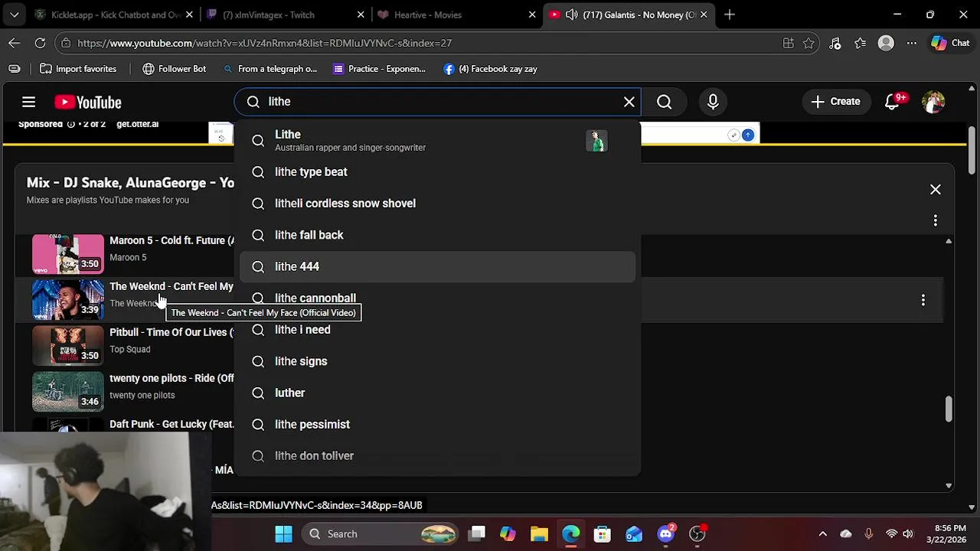
Task: Open The Weeknd row action menu
Action: point(923,300)
